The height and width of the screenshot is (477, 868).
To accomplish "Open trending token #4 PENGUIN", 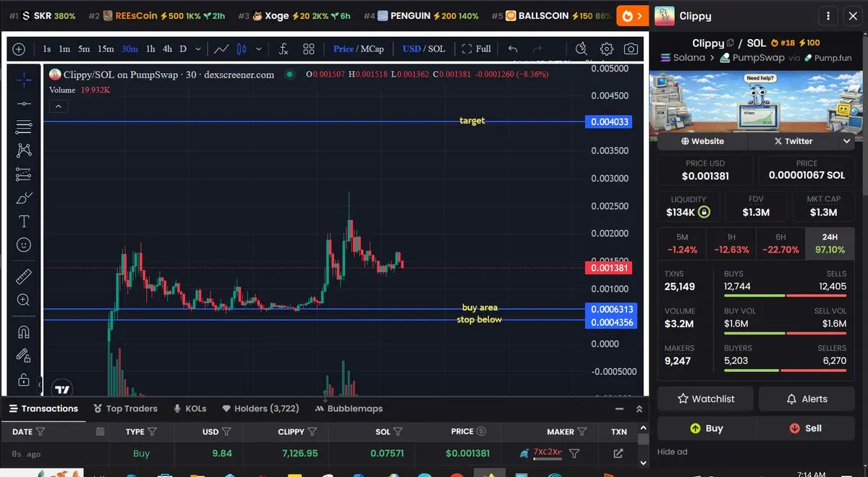I will click(x=421, y=16).
